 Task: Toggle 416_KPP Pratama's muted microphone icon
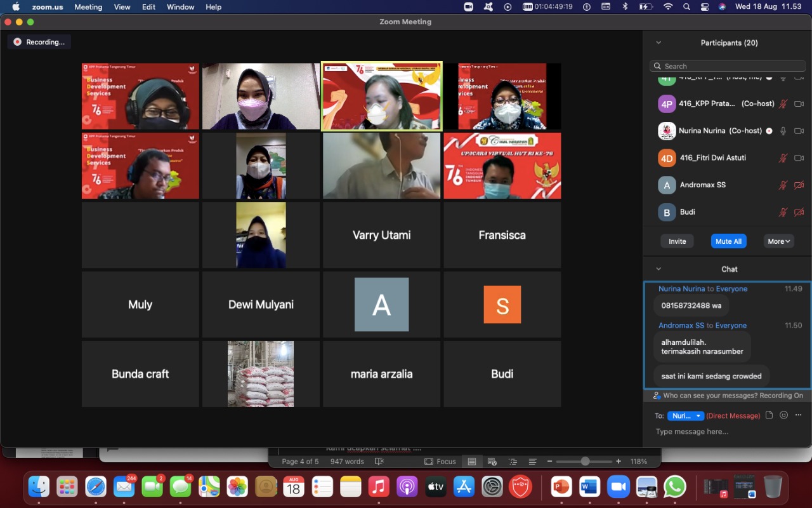coord(783,104)
